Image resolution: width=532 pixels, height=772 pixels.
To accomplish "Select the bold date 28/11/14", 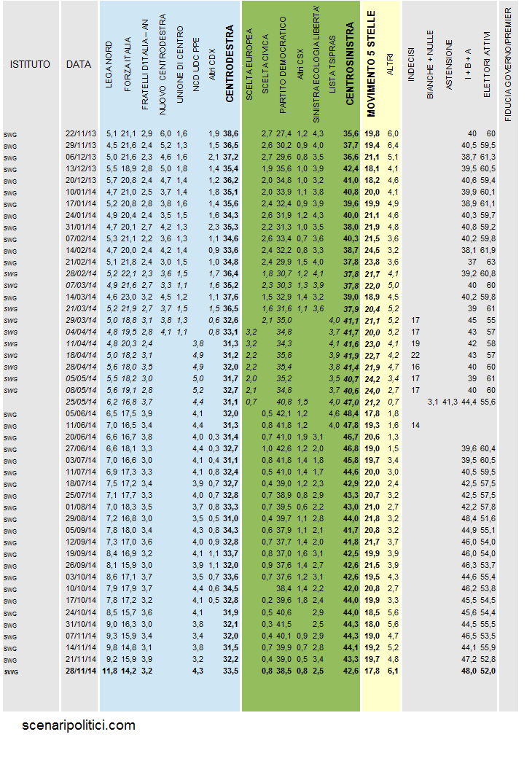I will click(x=81, y=671).
